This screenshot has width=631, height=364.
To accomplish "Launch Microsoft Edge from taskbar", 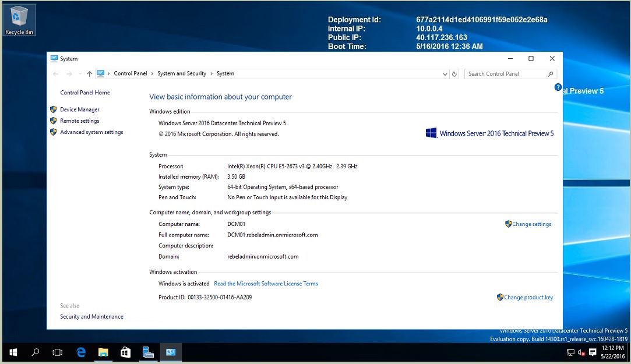I will click(x=81, y=352).
